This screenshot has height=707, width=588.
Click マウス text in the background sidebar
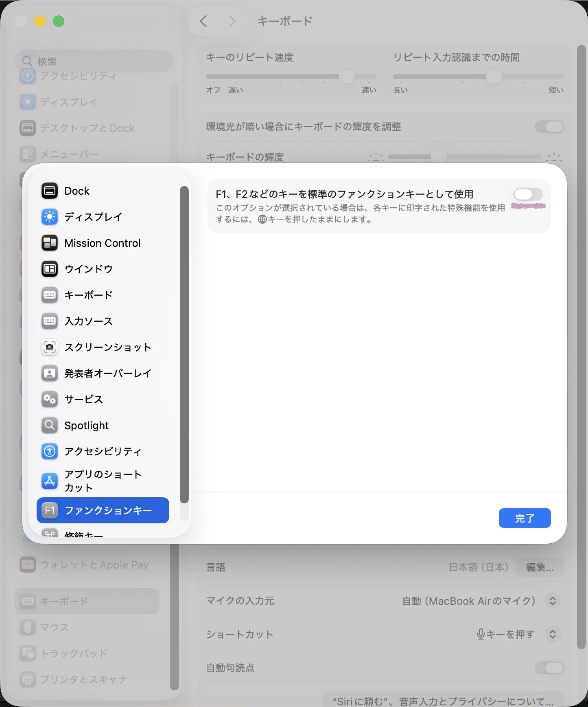(55, 627)
